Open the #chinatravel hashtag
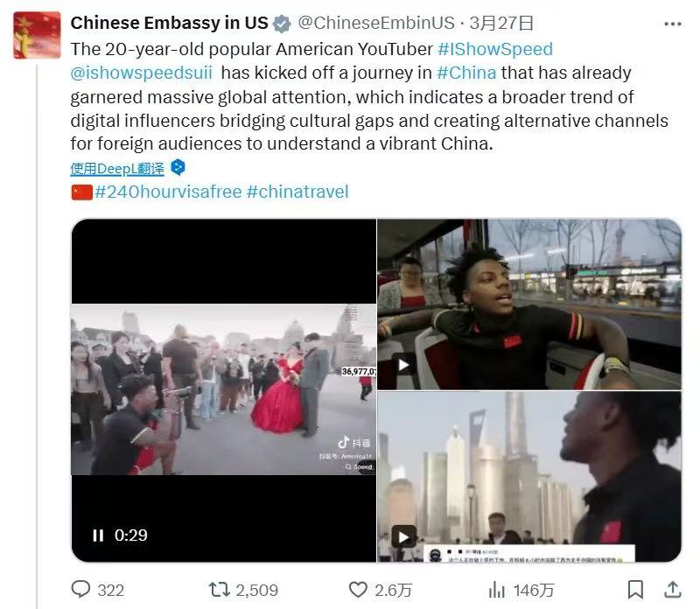 pyautogui.click(x=297, y=192)
